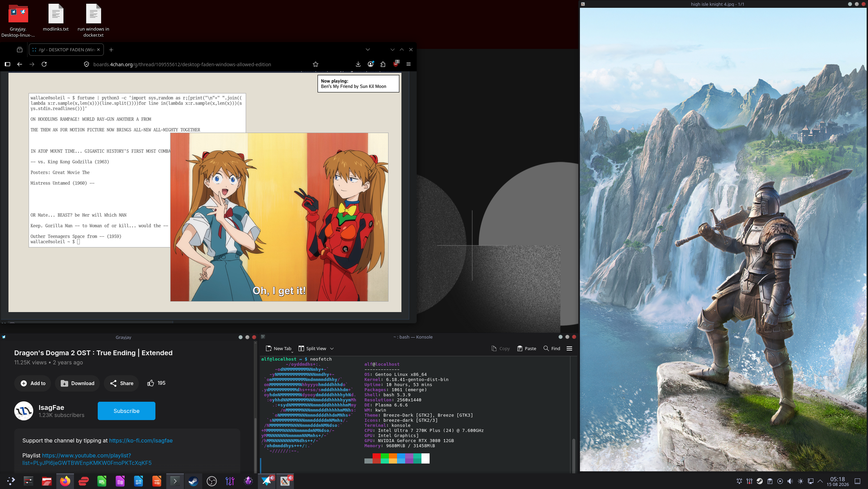
Task: Open the Steam icon in the system tray
Action: click(x=760, y=481)
